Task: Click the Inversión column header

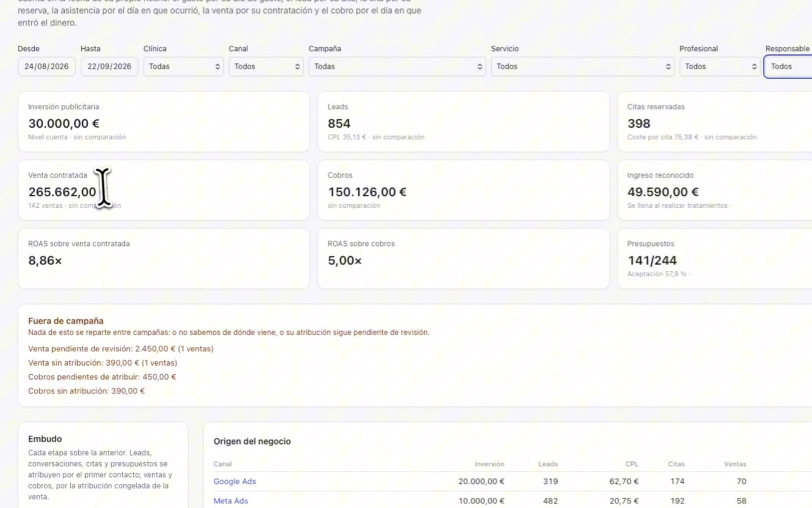Action: [x=489, y=464]
